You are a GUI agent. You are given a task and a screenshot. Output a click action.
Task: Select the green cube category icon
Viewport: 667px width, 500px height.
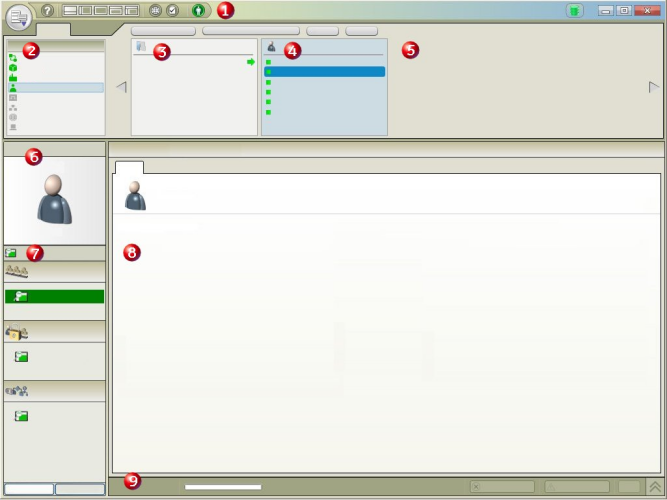(x=13, y=68)
